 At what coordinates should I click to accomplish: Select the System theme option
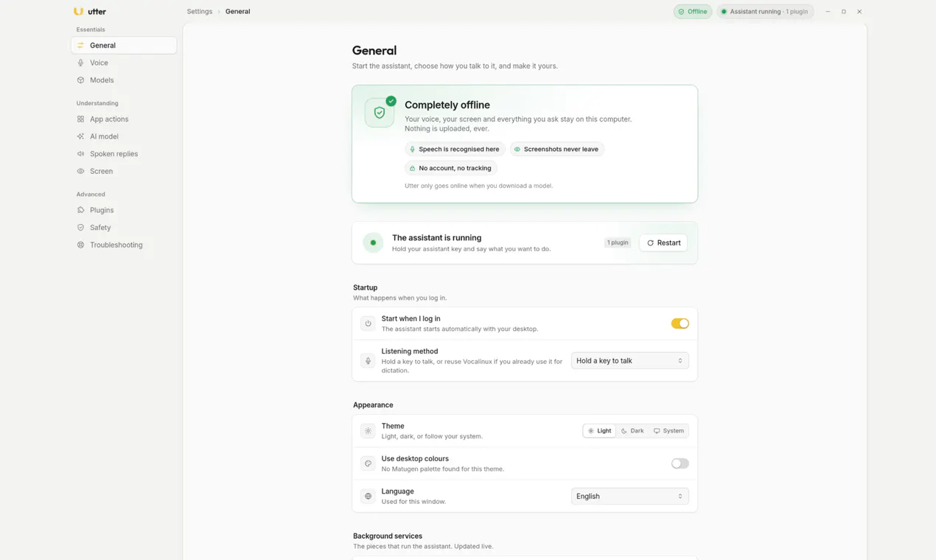(668, 431)
